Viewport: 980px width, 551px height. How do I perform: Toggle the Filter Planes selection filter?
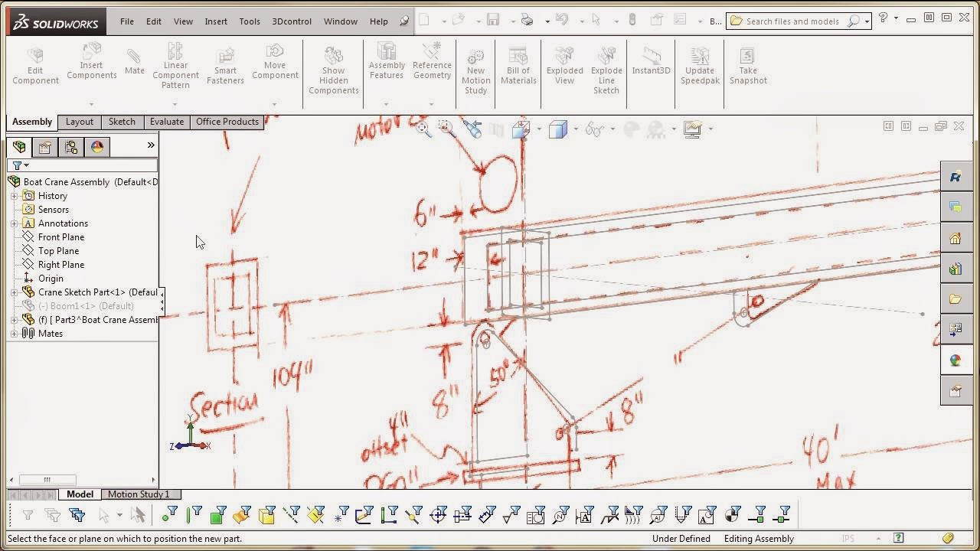(x=315, y=515)
